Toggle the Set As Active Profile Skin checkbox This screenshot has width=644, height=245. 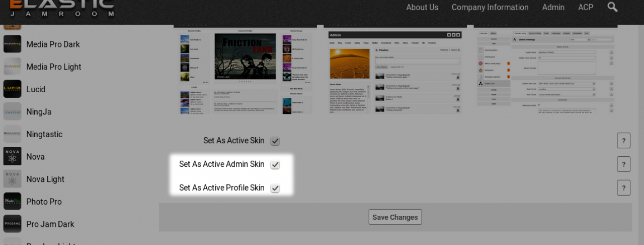[x=275, y=188]
